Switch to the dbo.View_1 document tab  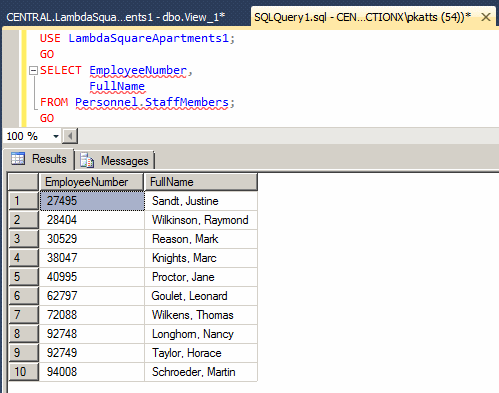pyautogui.click(x=116, y=17)
